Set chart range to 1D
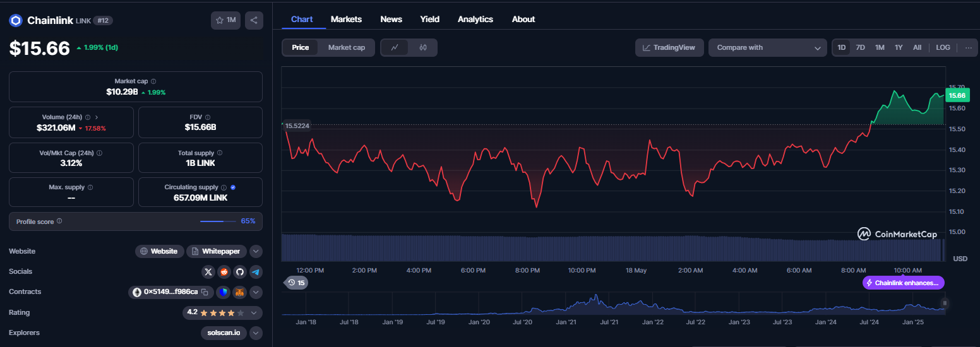This screenshot has width=980, height=347. pyautogui.click(x=841, y=47)
